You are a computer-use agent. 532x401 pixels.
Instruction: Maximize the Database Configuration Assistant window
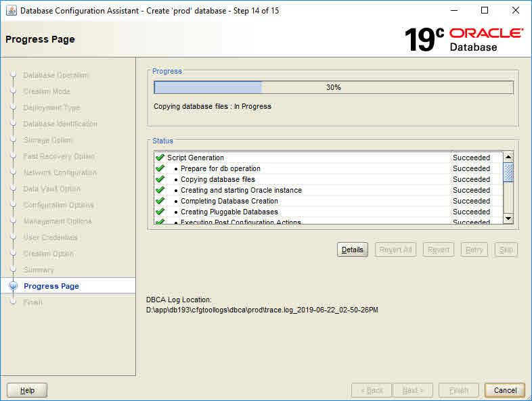coord(485,10)
